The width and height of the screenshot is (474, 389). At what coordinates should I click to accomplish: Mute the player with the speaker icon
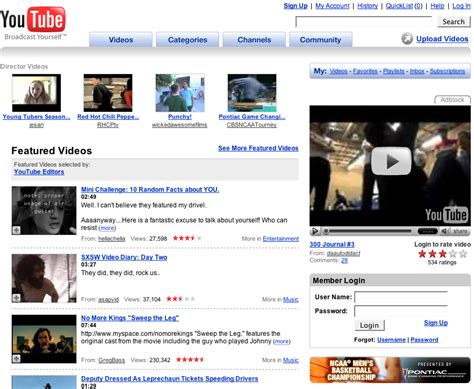[x=444, y=231]
